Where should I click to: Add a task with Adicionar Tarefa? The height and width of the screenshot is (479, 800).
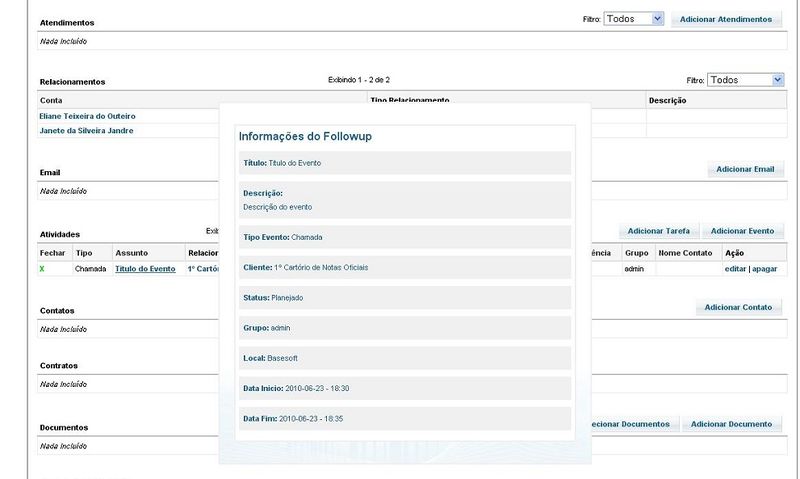point(658,231)
